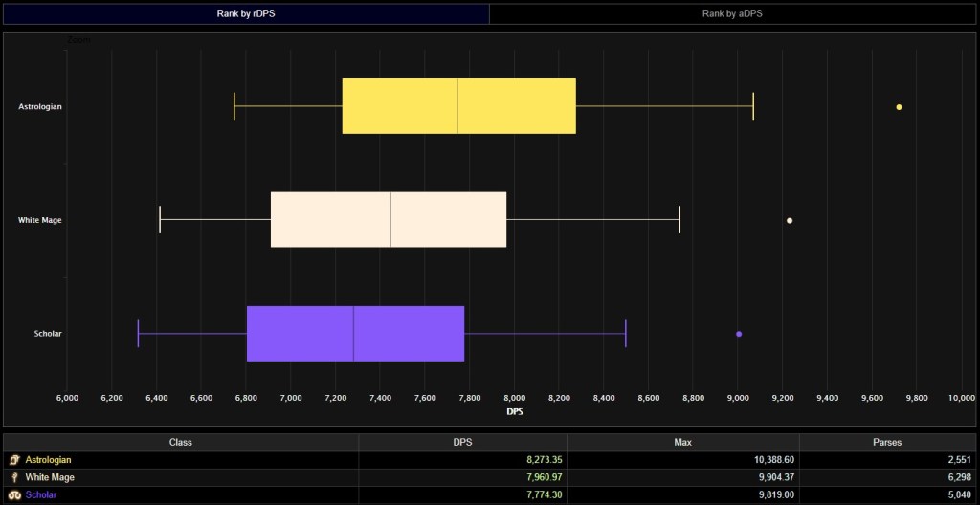This screenshot has width=980, height=505.
Task: Click the cream White Mage box plot
Action: click(x=388, y=220)
